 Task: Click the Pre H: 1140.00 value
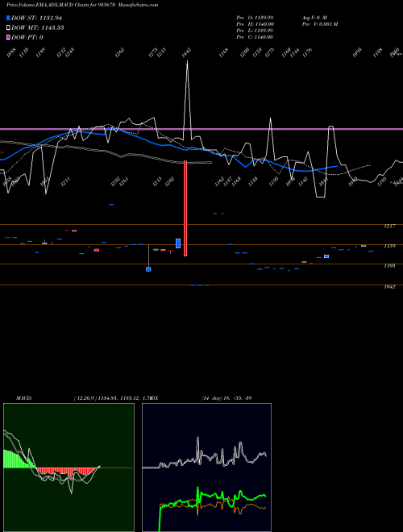(x=255, y=23)
